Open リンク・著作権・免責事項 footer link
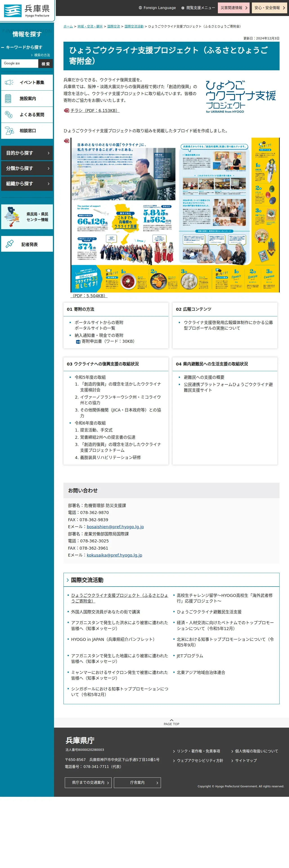Image resolution: width=289 pixels, height=868 pixels. click(x=199, y=751)
